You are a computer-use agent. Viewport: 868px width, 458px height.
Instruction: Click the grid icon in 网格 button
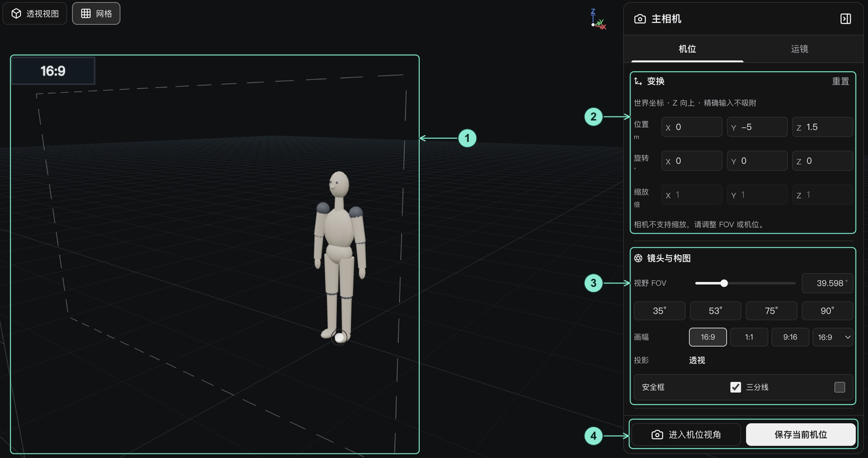click(86, 13)
